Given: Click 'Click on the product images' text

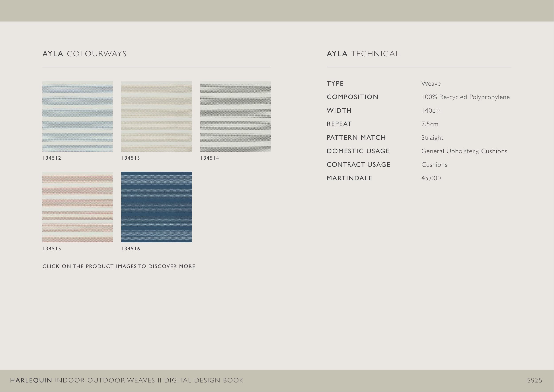Looking at the screenshot, I should pos(119,266).
